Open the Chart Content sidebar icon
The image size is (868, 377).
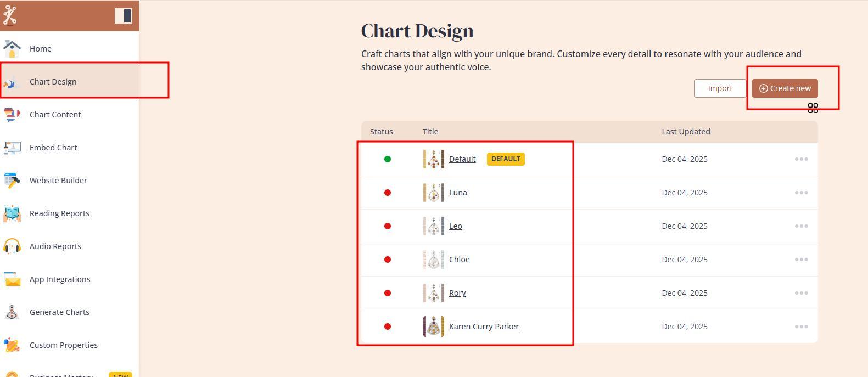pos(12,115)
